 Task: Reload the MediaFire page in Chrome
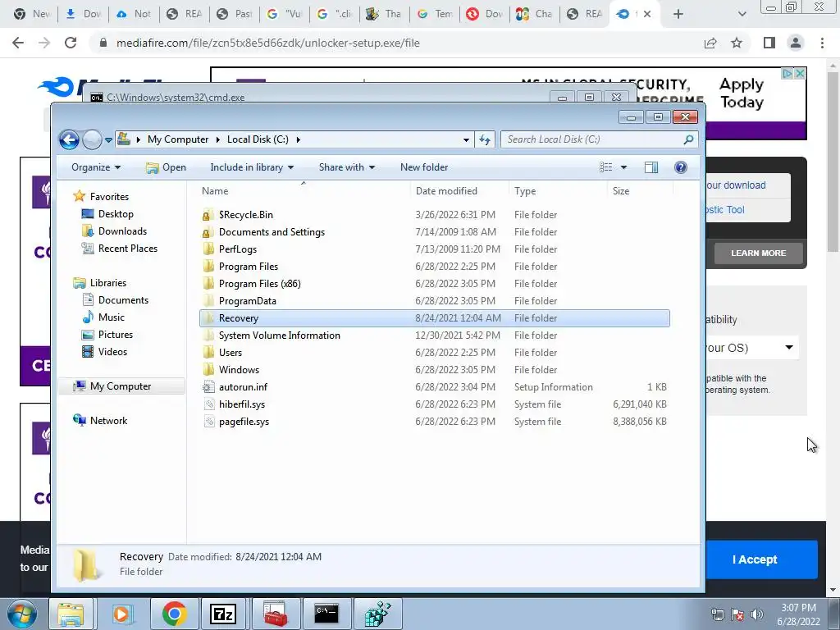click(x=71, y=43)
